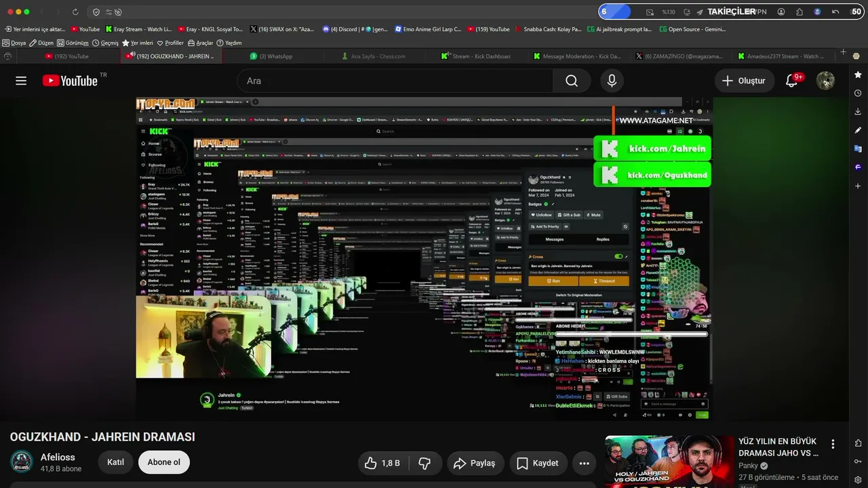868x488 pixels.
Task: Open sidebar passwords key icon
Action: tap(858, 462)
